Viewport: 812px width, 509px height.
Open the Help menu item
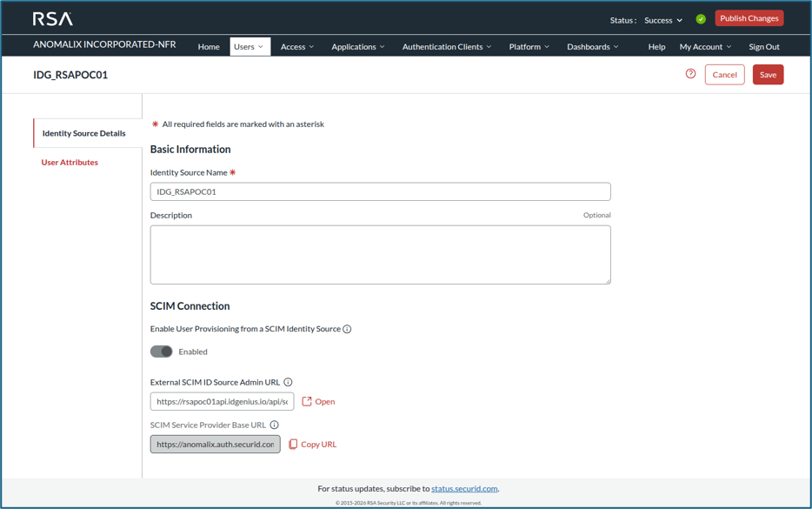pyautogui.click(x=656, y=47)
